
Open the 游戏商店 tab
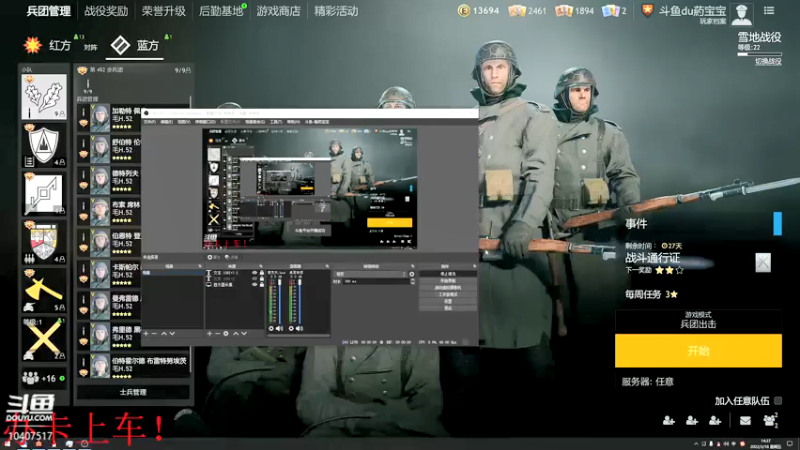(279, 11)
